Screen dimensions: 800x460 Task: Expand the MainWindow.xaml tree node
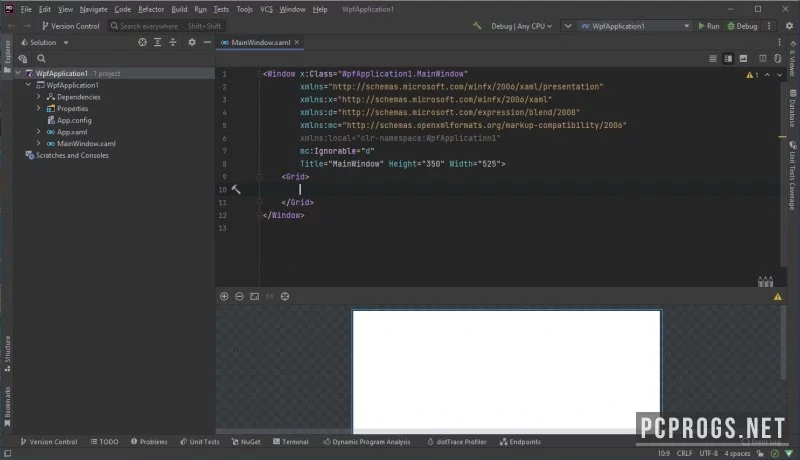click(39, 143)
